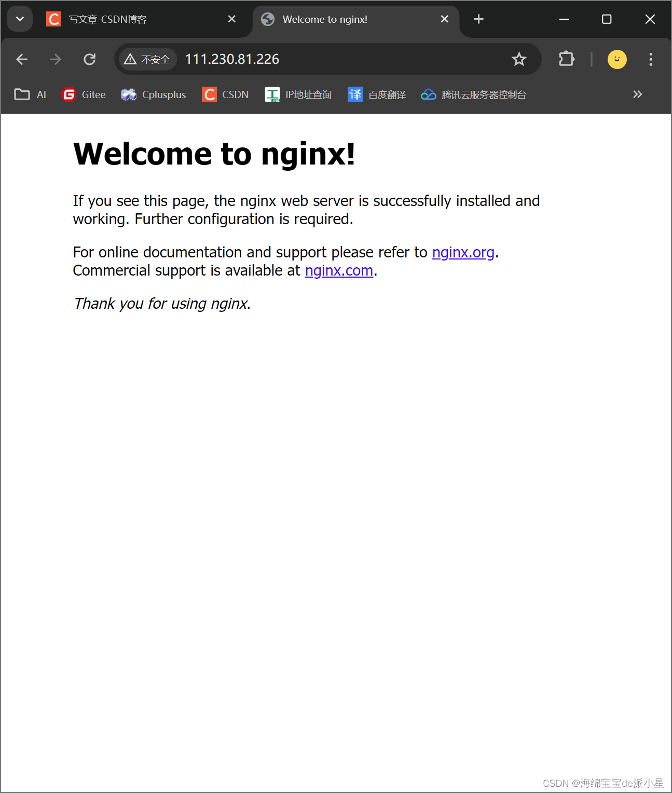
Task: Open the AI bookmarks folder
Action: coord(30,94)
